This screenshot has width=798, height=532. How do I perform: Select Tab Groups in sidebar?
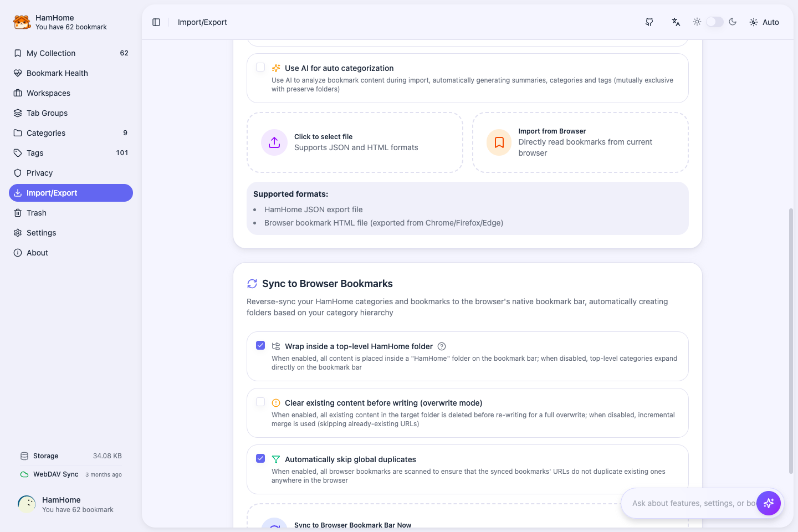pos(71,113)
